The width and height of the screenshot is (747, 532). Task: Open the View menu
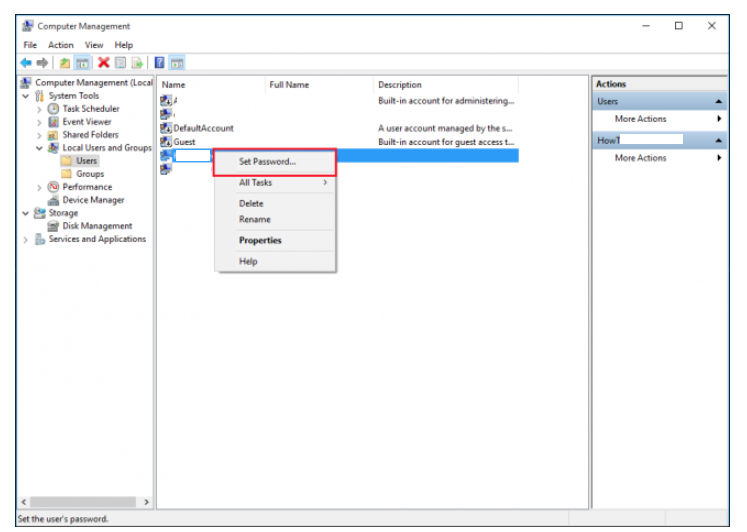click(x=94, y=45)
